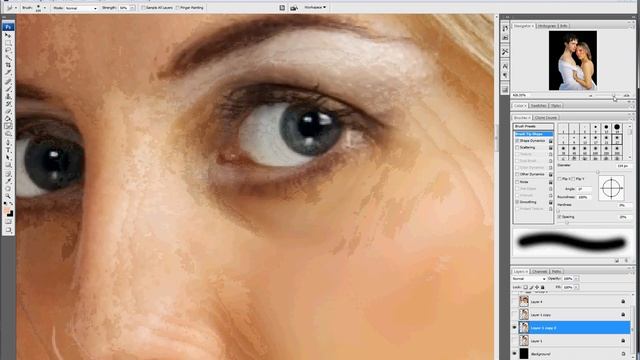Open the Character panel dock icon

tap(505, 66)
